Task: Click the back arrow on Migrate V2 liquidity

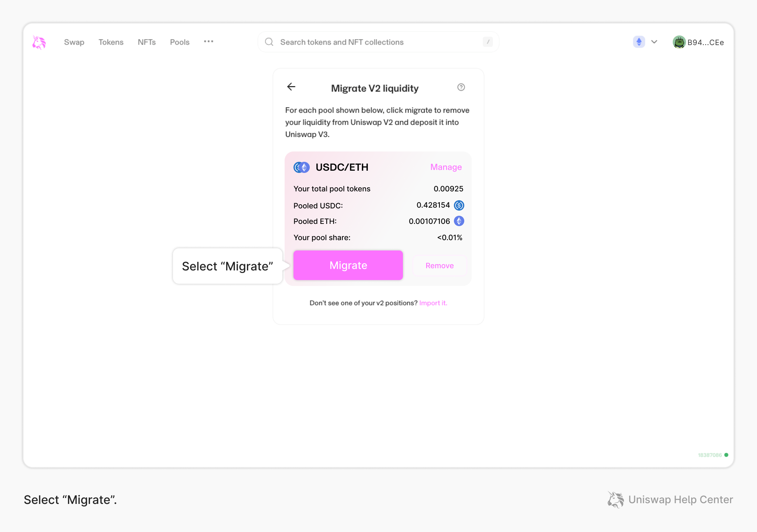Action: pyautogui.click(x=291, y=87)
